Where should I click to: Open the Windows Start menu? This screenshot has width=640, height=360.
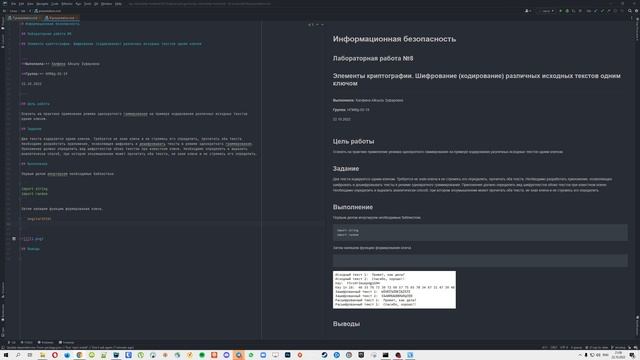[6, 355]
